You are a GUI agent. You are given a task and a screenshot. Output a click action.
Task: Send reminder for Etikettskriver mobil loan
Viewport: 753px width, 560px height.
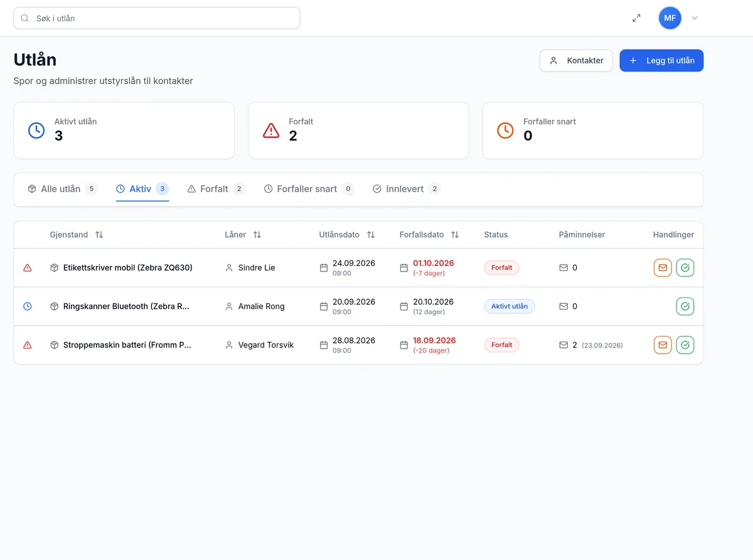click(x=663, y=268)
